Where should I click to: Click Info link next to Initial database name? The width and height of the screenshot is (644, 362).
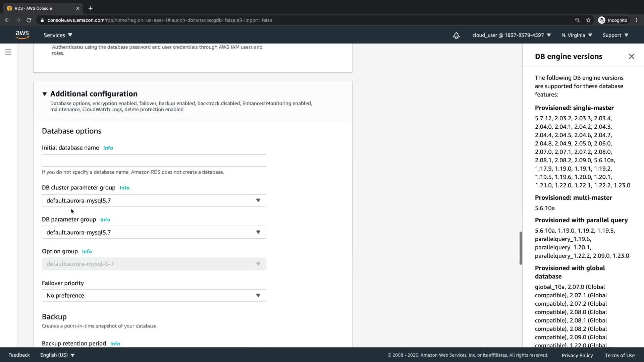pos(108,148)
